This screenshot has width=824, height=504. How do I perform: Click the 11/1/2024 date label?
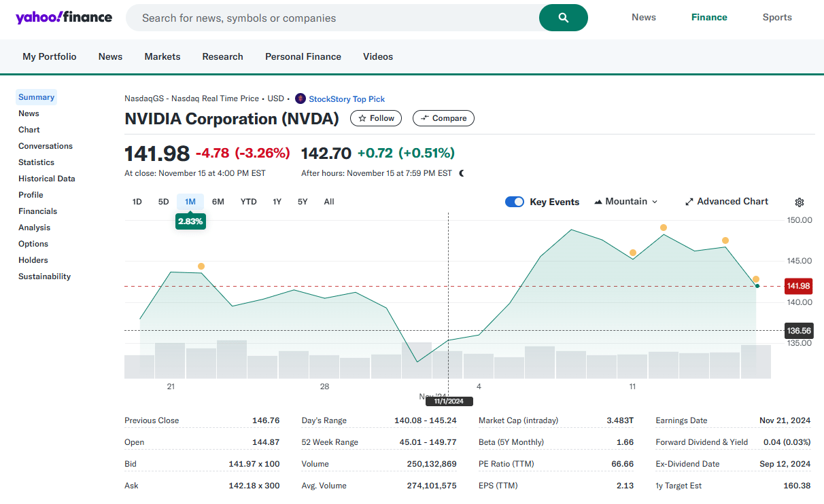pyautogui.click(x=449, y=401)
